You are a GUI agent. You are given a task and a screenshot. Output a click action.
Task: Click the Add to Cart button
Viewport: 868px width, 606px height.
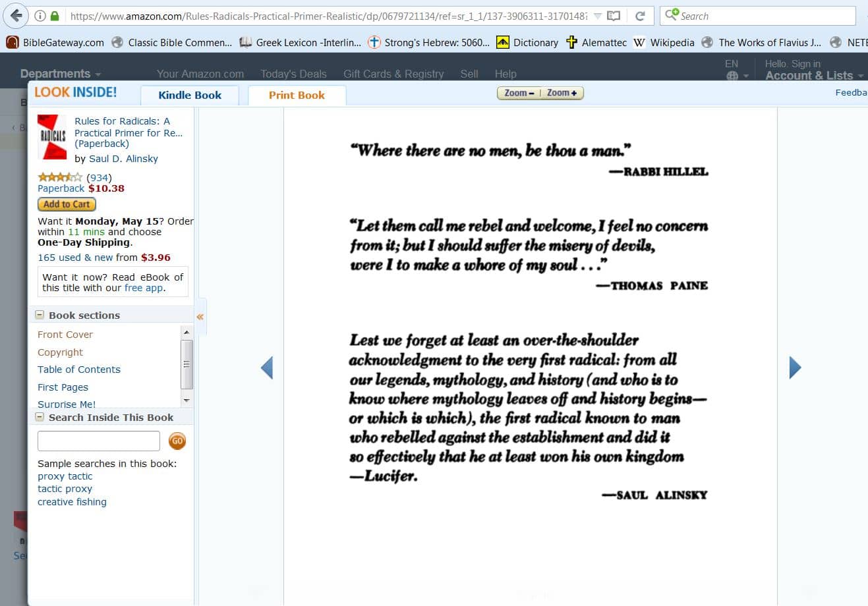[67, 204]
